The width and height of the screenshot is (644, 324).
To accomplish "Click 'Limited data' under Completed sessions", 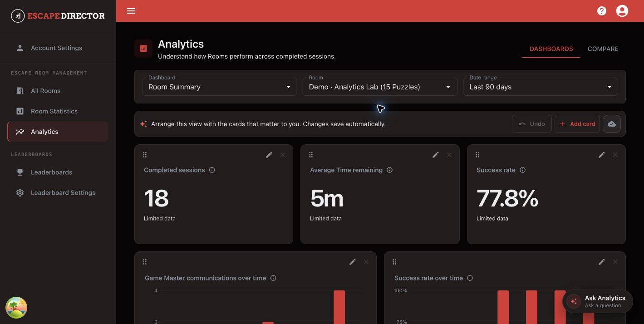I will click(160, 218).
